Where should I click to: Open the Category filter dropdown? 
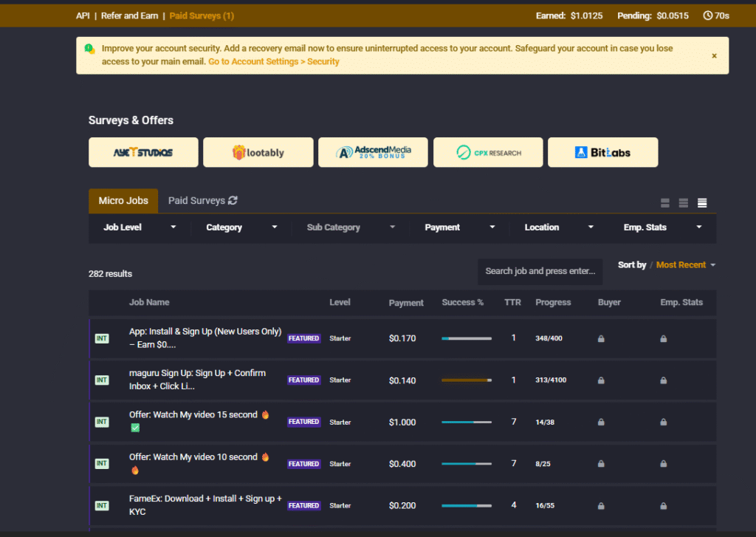pos(241,228)
